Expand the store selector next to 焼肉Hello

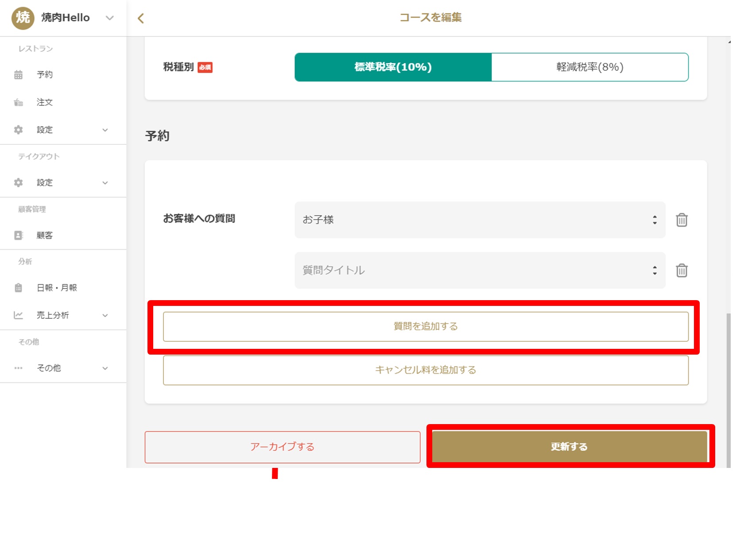[x=109, y=18]
